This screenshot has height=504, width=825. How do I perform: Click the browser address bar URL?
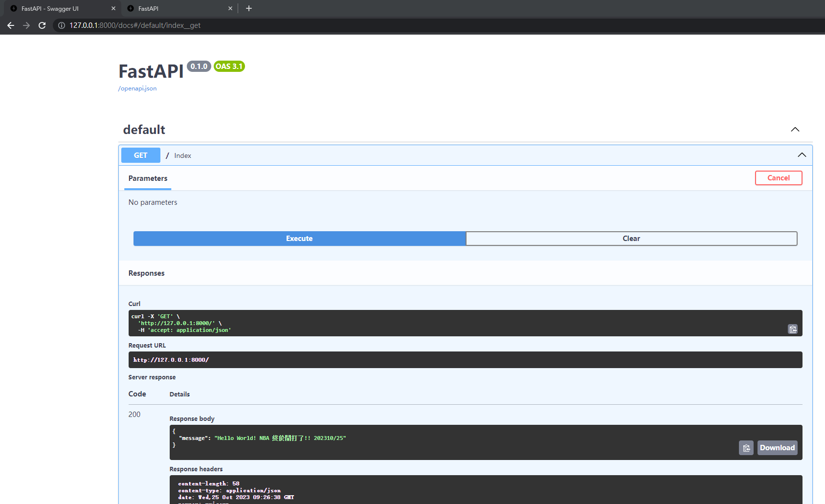pos(135,25)
